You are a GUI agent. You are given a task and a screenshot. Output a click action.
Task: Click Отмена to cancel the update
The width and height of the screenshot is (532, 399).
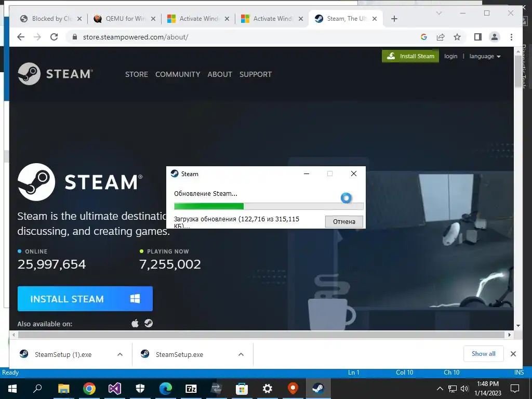coord(344,221)
